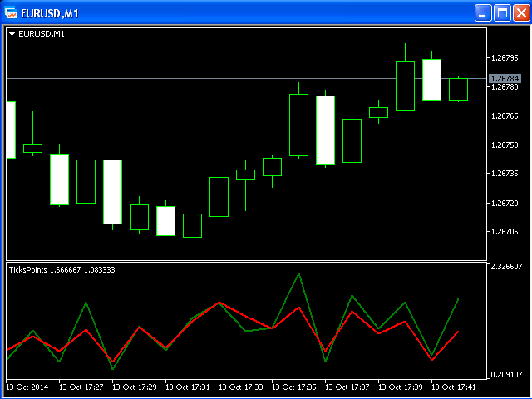Close the EURUSD,M1 chart window

[520, 12]
